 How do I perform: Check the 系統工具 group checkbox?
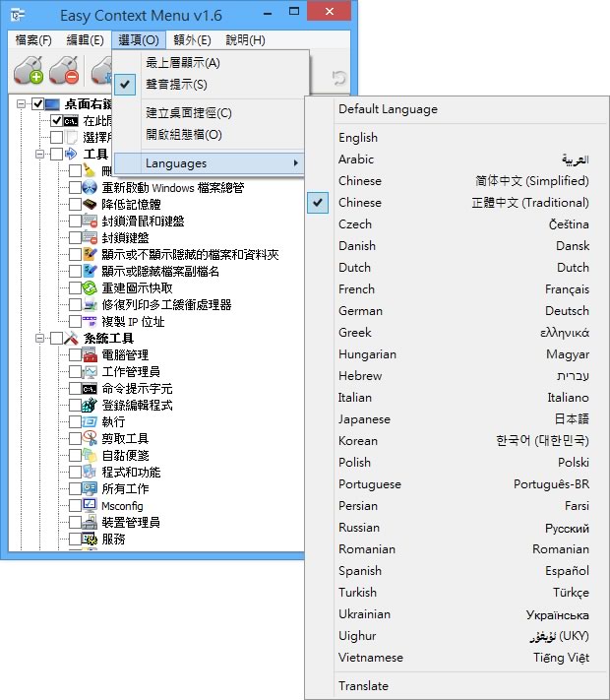(x=57, y=338)
